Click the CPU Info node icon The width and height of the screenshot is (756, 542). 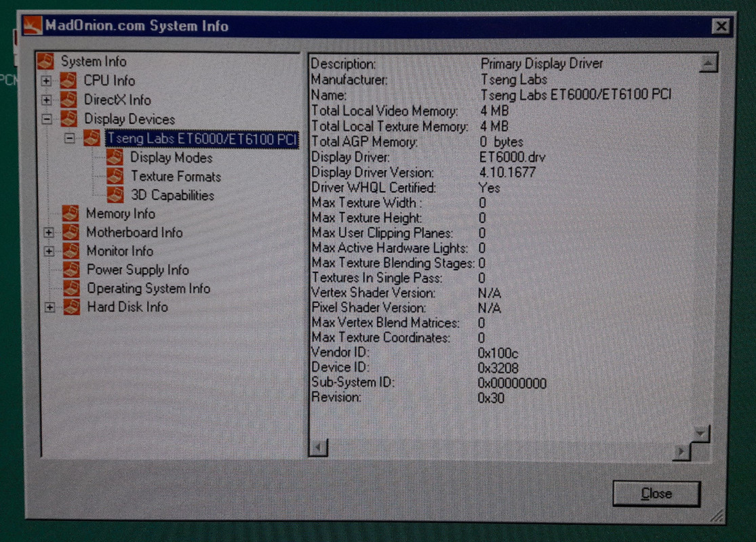[x=68, y=81]
